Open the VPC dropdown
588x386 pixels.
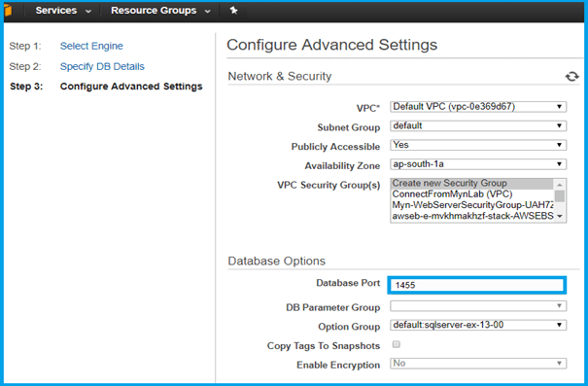tap(478, 107)
